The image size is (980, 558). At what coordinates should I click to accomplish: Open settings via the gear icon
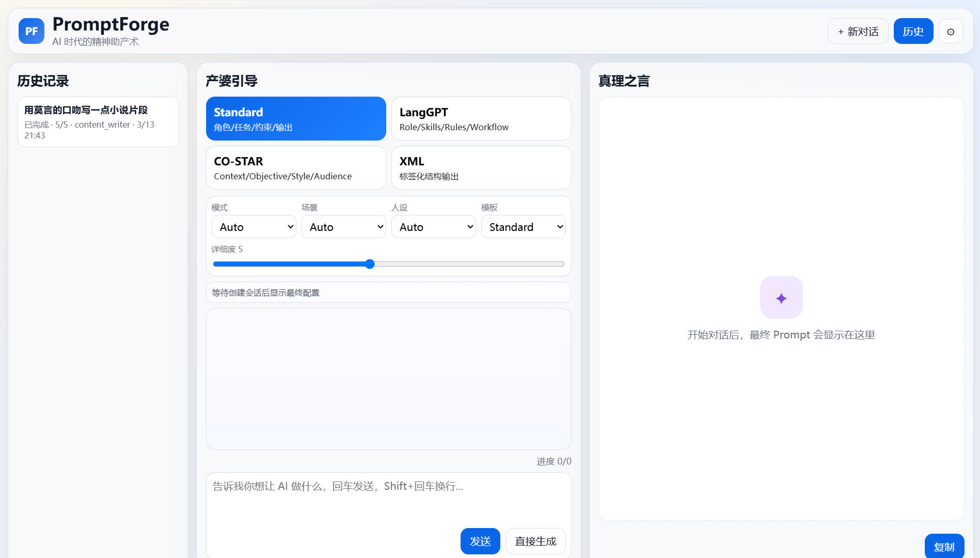click(x=950, y=32)
